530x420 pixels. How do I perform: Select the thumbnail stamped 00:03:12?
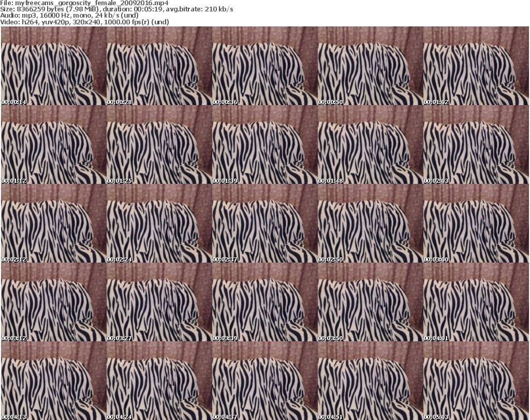(54, 302)
